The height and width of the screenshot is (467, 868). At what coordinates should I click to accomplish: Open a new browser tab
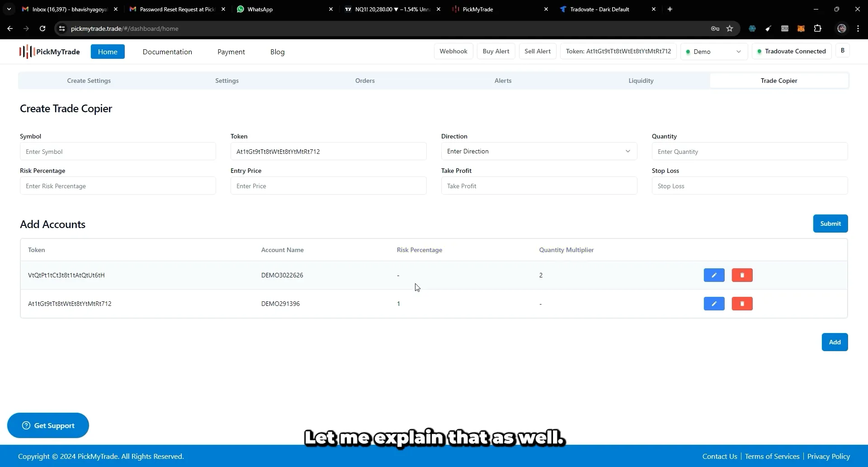tap(670, 9)
